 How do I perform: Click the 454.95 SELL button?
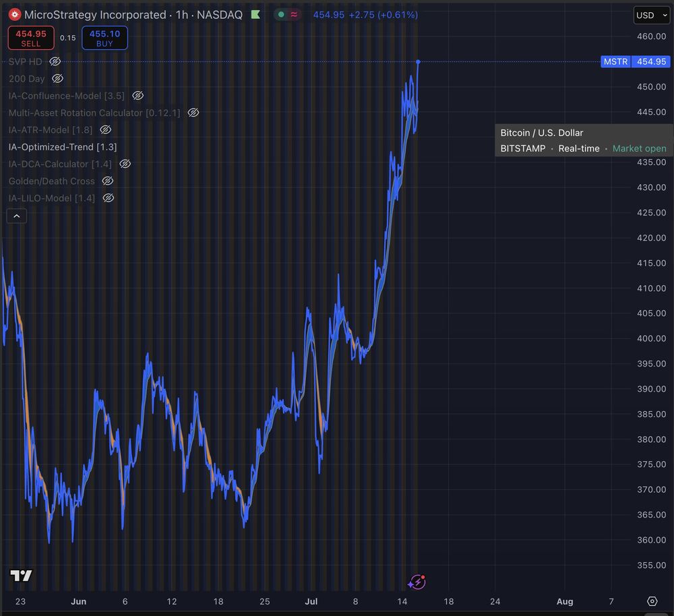[31, 38]
